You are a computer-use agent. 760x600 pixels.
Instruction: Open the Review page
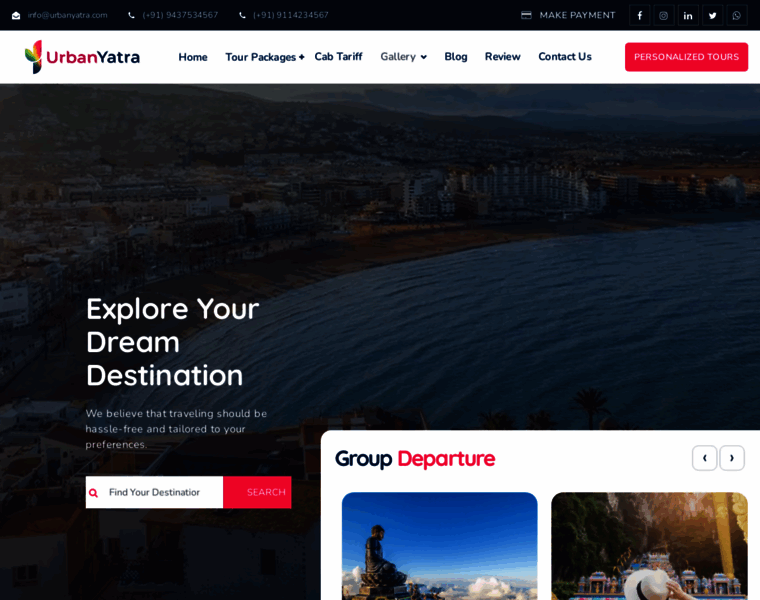[503, 57]
